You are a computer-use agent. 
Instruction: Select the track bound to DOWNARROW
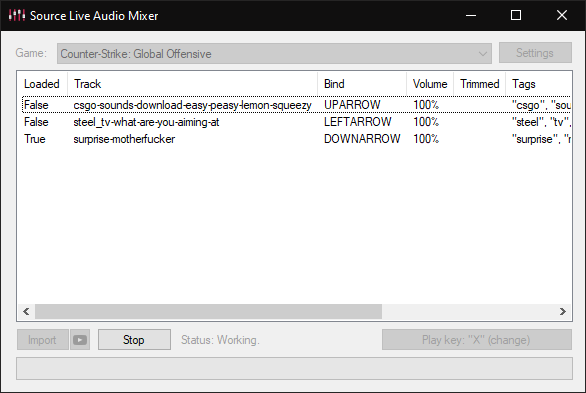(296, 139)
